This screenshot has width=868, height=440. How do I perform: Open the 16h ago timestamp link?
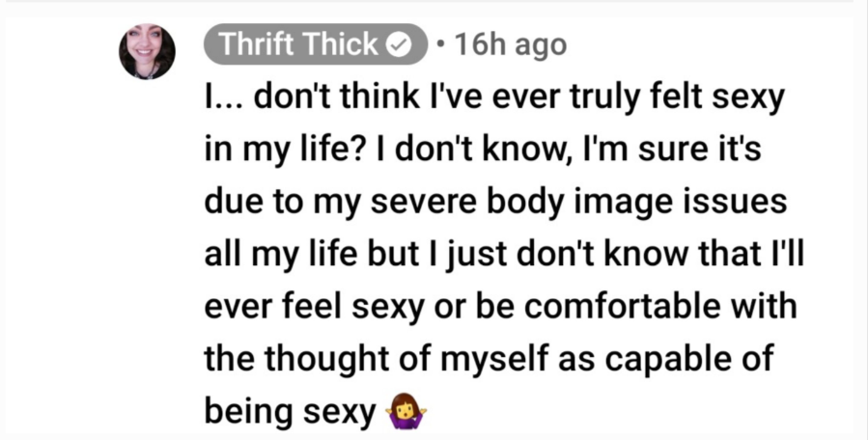point(510,45)
